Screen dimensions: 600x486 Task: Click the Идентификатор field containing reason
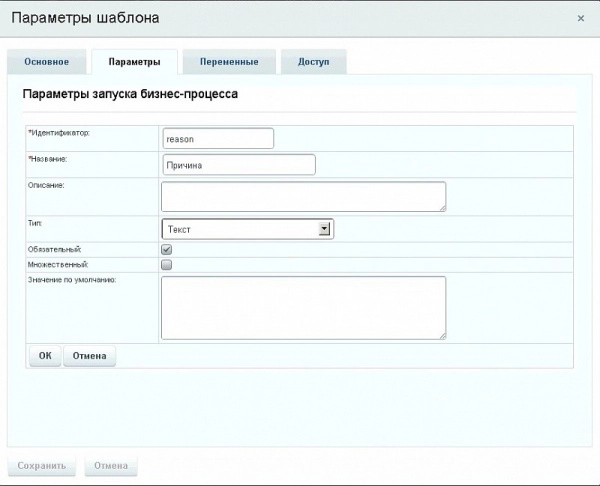(217, 139)
